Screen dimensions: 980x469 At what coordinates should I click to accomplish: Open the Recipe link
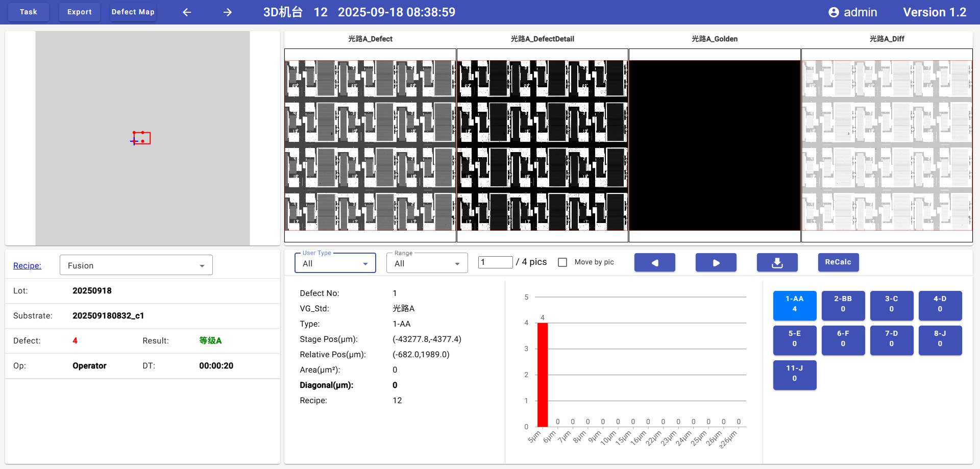coord(27,265)
